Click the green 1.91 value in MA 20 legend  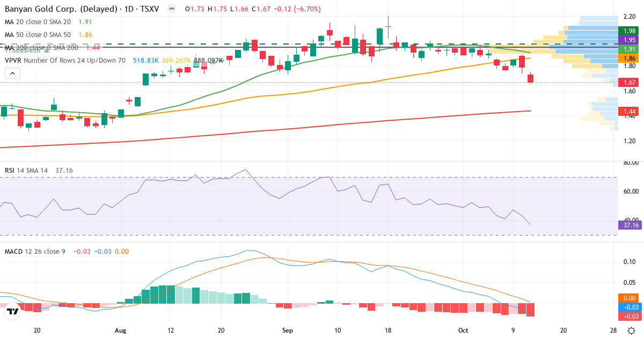pos(85,22)
